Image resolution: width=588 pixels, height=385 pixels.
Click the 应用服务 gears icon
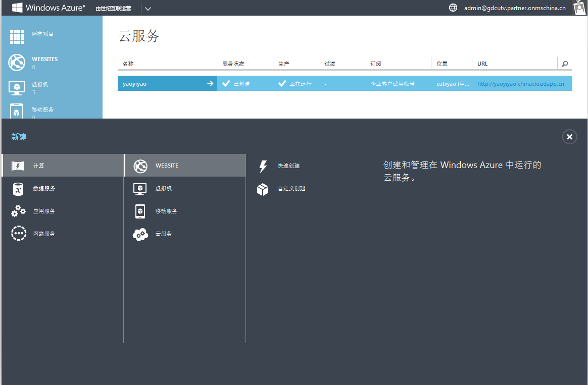coord(18,211)
